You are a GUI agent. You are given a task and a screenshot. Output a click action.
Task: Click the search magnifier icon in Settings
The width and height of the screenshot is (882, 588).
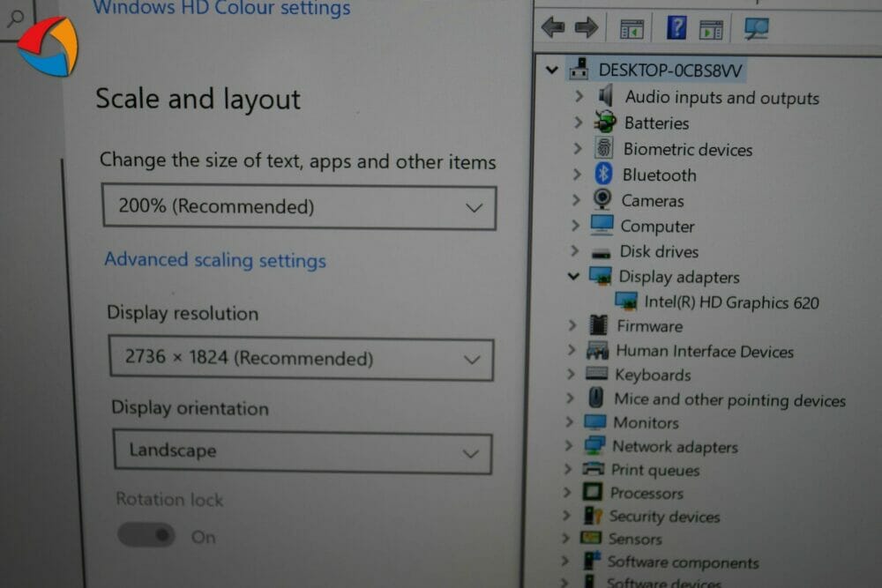[16, 19]
